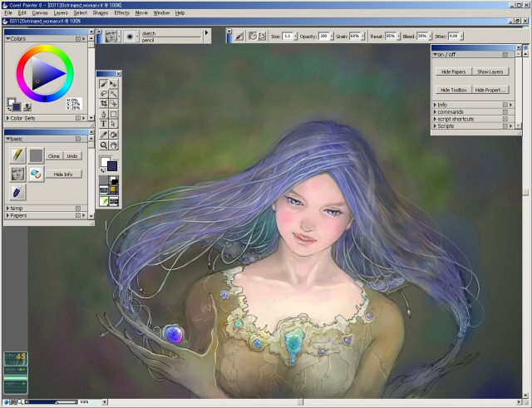The width and height of the screenshot is (532, 408).
Task: Select the Brush tool in the toolbox
Action: 104,84
